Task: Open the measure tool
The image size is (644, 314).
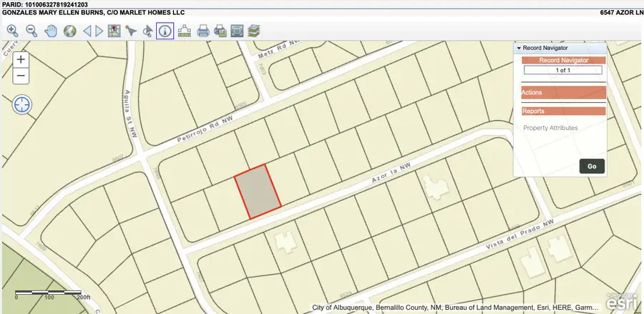Action: (x=184, y=30)
